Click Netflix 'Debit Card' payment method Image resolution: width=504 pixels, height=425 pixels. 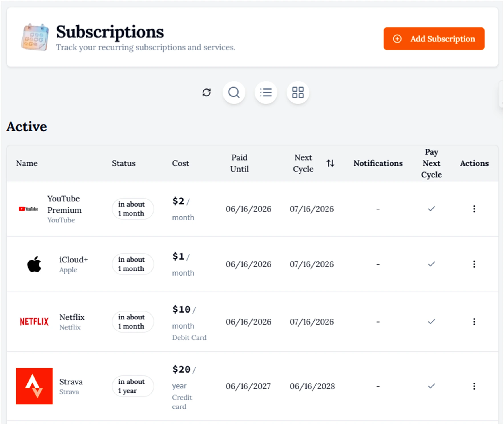tap(189, 338)
